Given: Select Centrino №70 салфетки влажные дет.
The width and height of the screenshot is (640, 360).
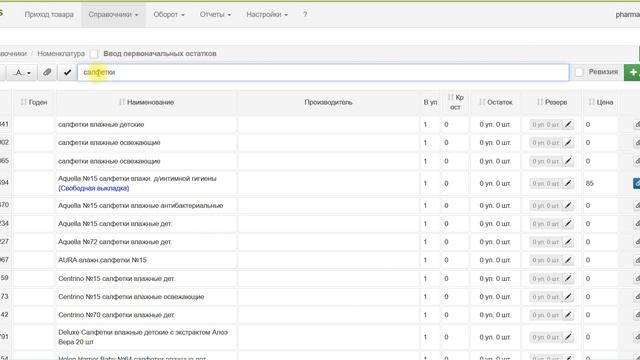Looking at the screenshot, I should tap(116, 315).
